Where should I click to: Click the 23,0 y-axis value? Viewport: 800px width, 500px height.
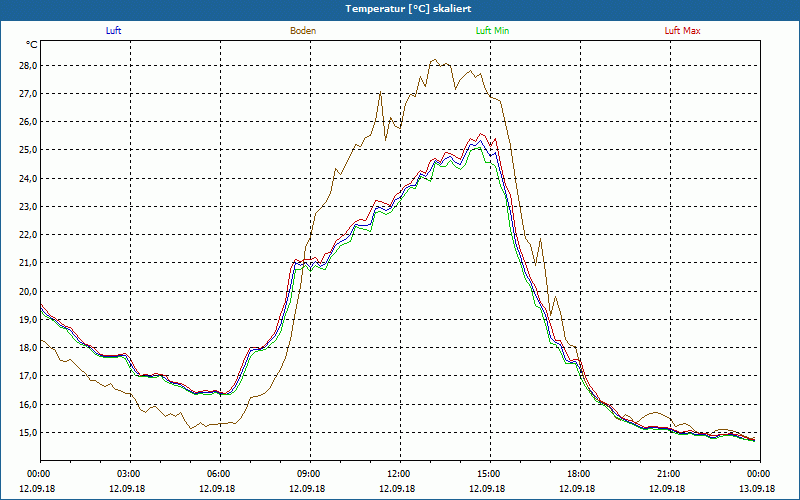pyautogui.click(x=28, y=207)
